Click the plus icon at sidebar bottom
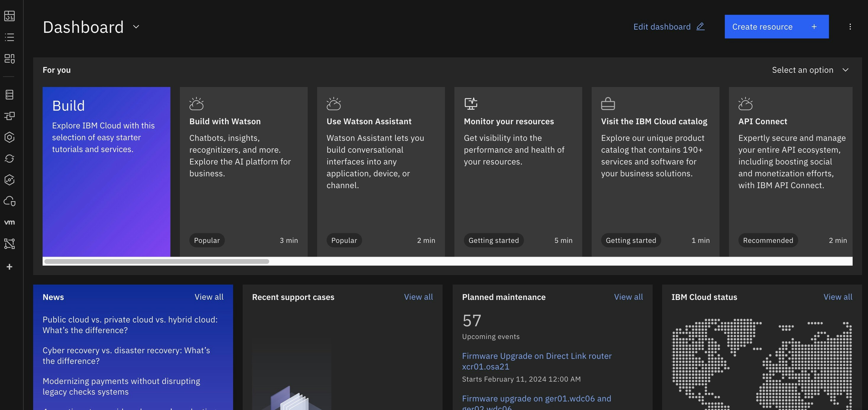The image size is (868, 410). click(x=9, y=267)
